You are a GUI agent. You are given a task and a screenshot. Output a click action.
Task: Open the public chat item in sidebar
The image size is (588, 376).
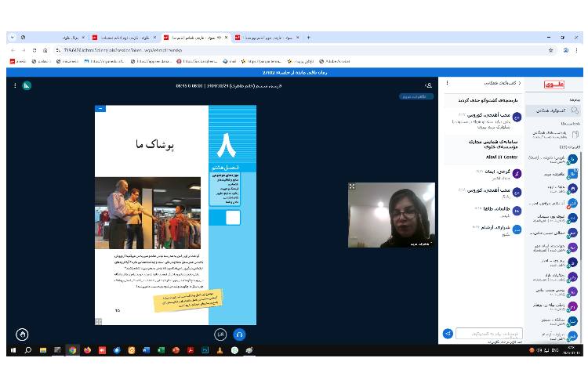pos(555,111)
